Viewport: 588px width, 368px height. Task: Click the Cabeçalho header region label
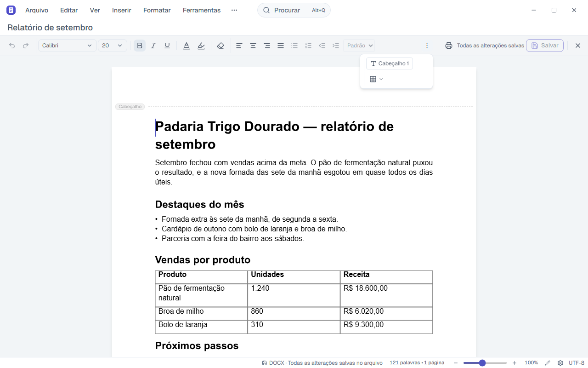click(x=130, y=107)
